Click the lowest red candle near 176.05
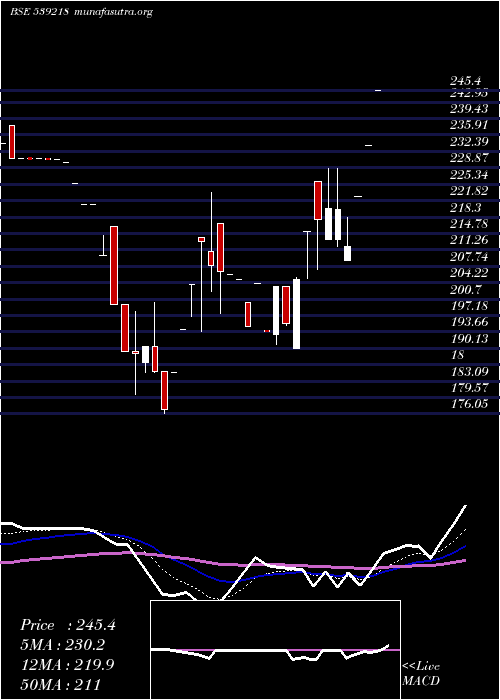 [165, 391]
